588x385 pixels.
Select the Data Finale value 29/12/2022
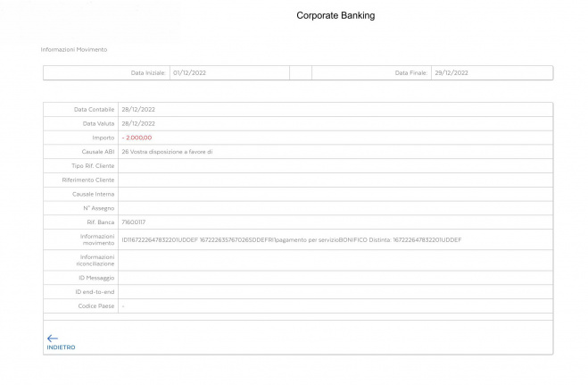[451, 72]
